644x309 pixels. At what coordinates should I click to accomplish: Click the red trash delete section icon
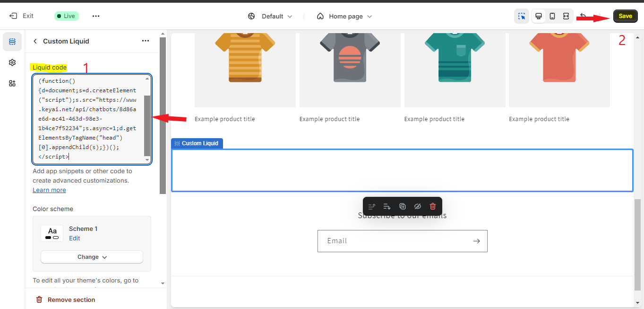[433, 206]
